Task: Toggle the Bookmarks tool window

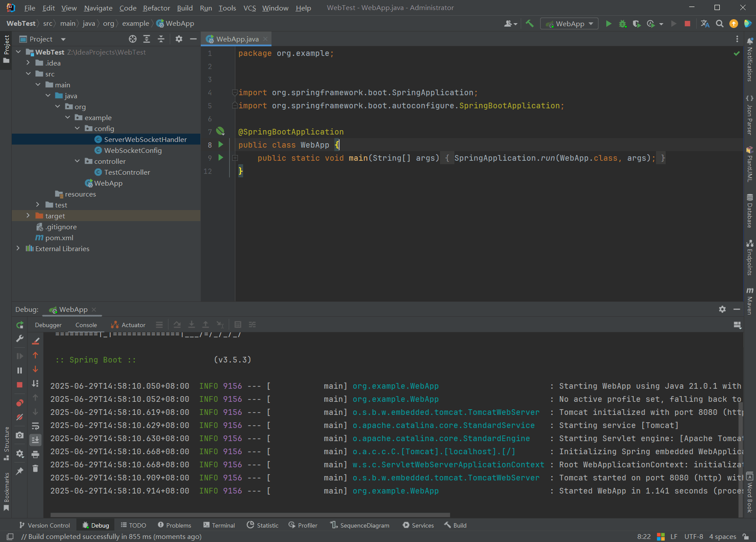Action: (6, 491)
